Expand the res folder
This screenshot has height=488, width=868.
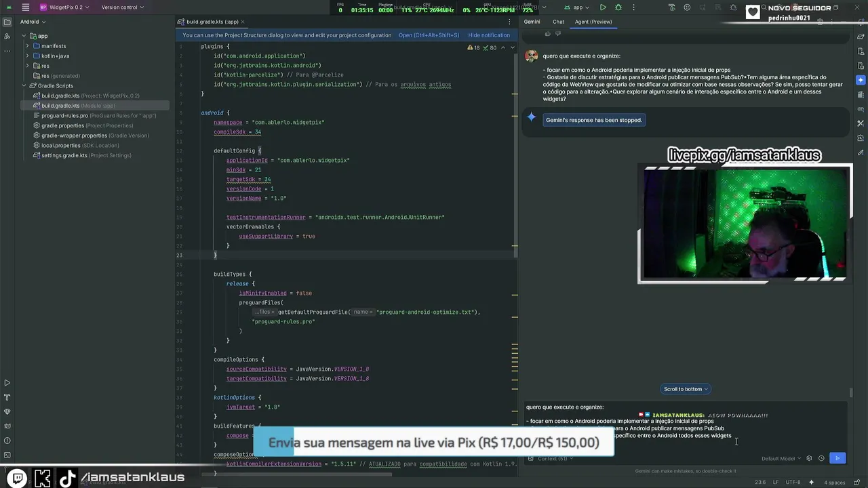point(28,66)
